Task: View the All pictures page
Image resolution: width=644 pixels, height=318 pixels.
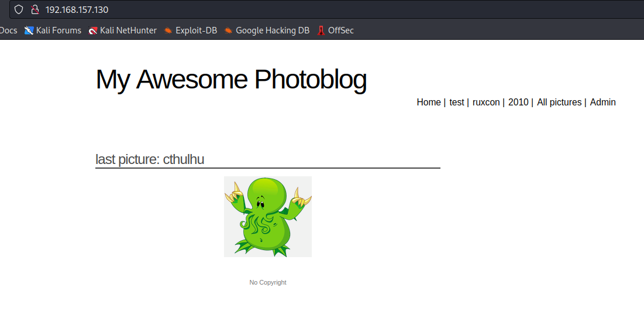Action: 559,102
